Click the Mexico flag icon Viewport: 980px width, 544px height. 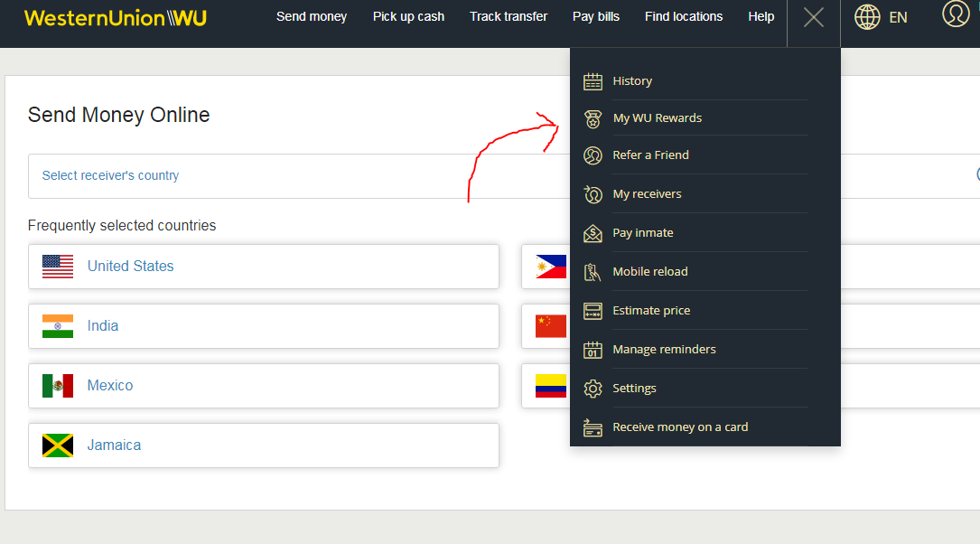click(58, 386)
